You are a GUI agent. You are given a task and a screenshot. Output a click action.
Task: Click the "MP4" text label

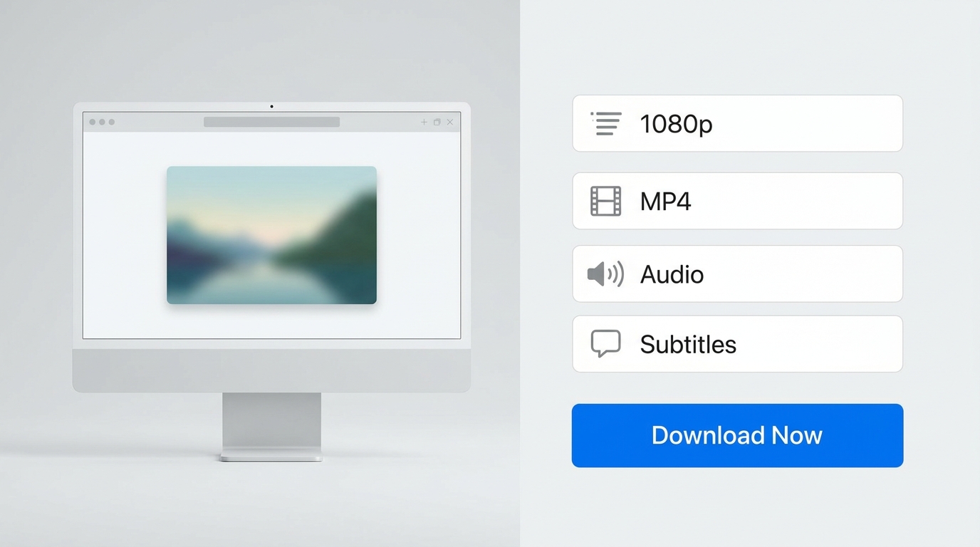click(x=666, y=202)
